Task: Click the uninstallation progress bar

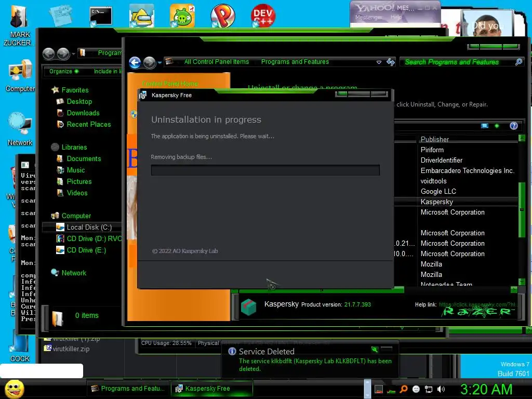Action: [x=265, y=170]
